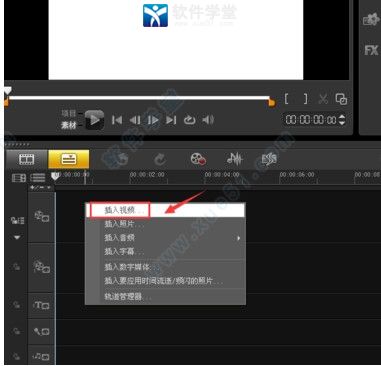This screenshot has width=381, height=366.
Task: Expand the track options down arrow
Action: pos(17,237)
